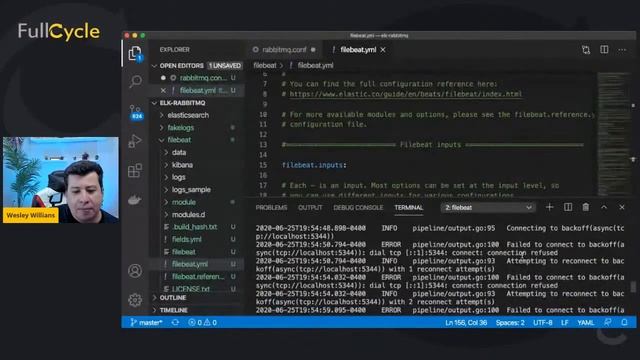
Task: Create a new terminal with plus icon
Action: click(x=549, y=207)
